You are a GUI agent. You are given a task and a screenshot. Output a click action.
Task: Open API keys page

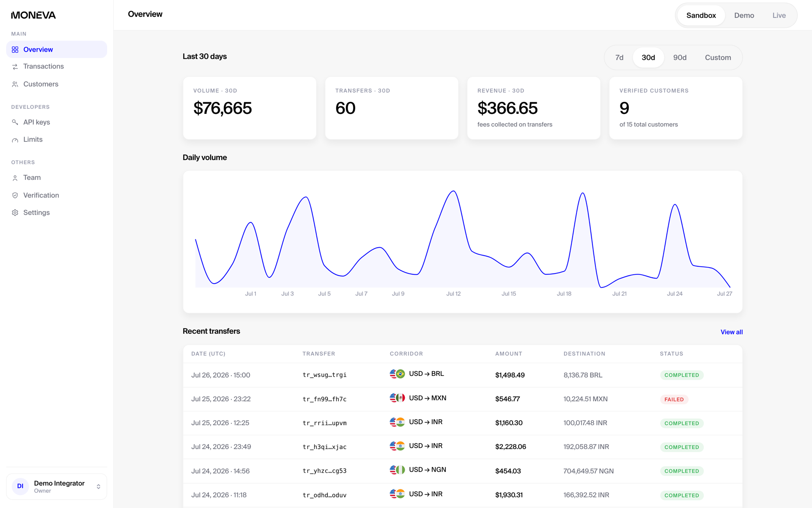point(57,122)
